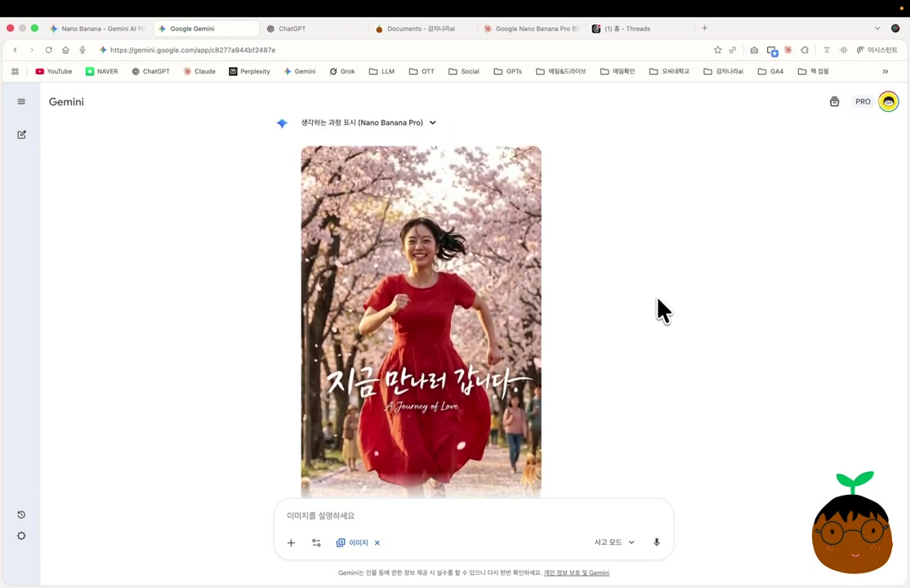Activate microphone voice input in prompt box

(657, 542)
